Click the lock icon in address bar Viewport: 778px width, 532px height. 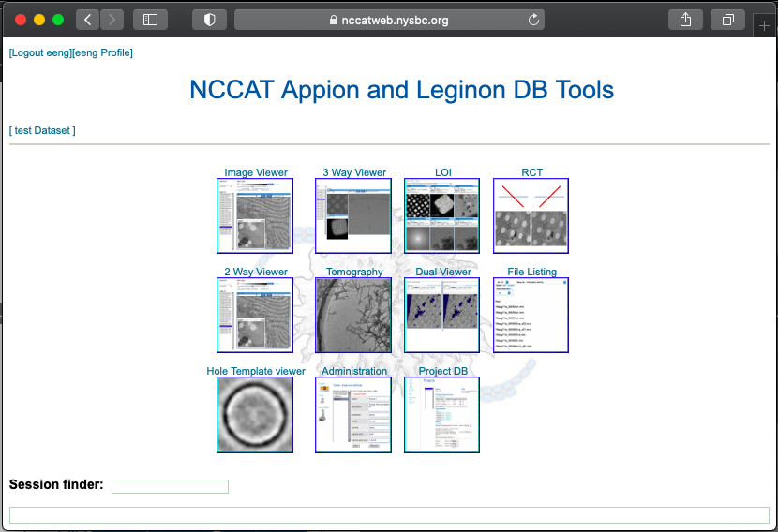coord(334,20)
